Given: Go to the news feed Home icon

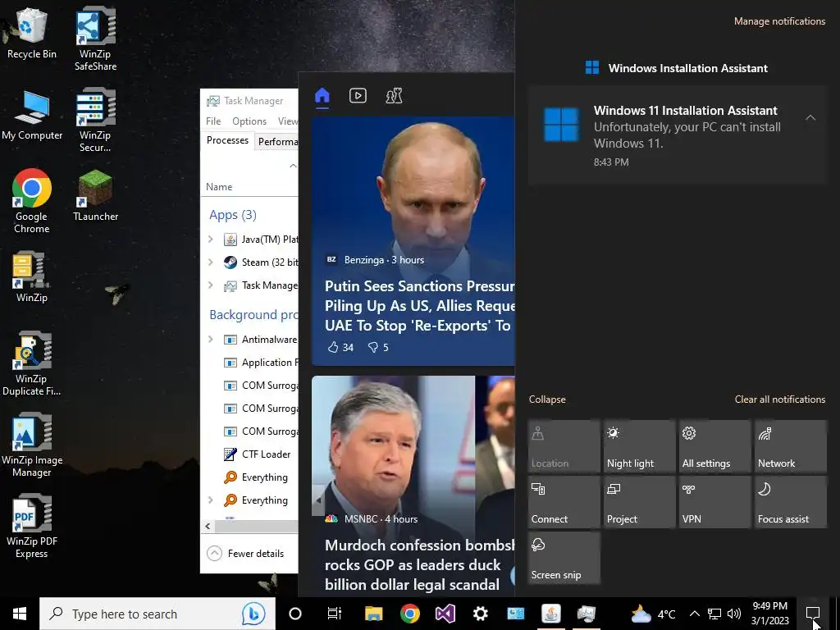Looking at the screenshot, I should [x=322, y=96].
